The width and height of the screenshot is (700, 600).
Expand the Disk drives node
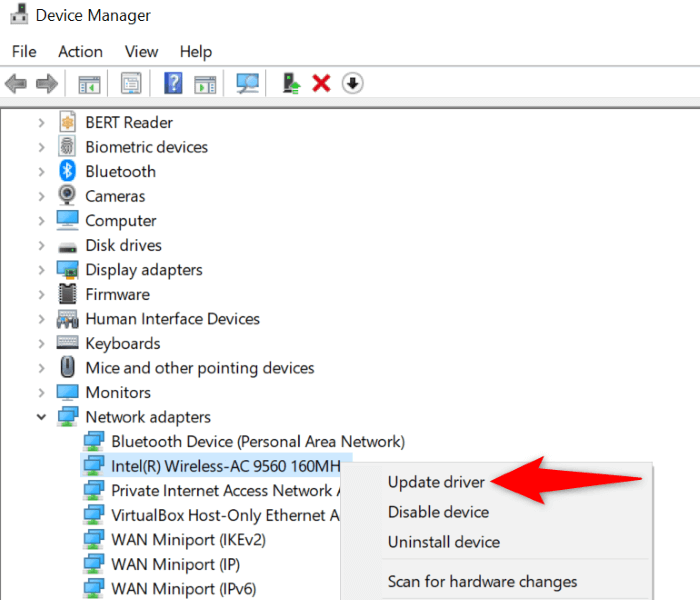tap(41, 245)
